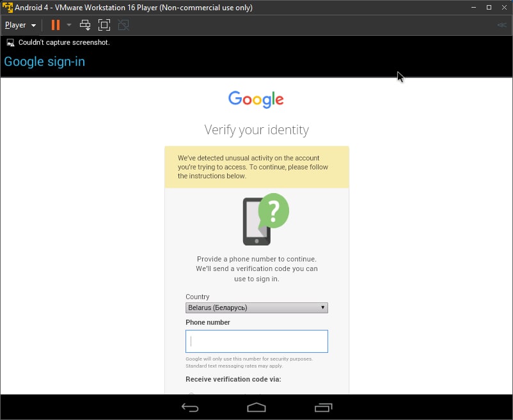Enter full screen mode
The image size is (513, 420).
tap(104, 25)
